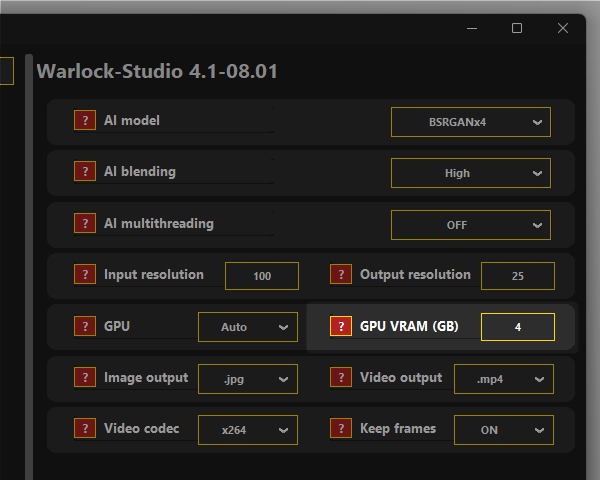Show info about Input resolution
This screenshot has height=480, width=600.
tap(85, 274)
